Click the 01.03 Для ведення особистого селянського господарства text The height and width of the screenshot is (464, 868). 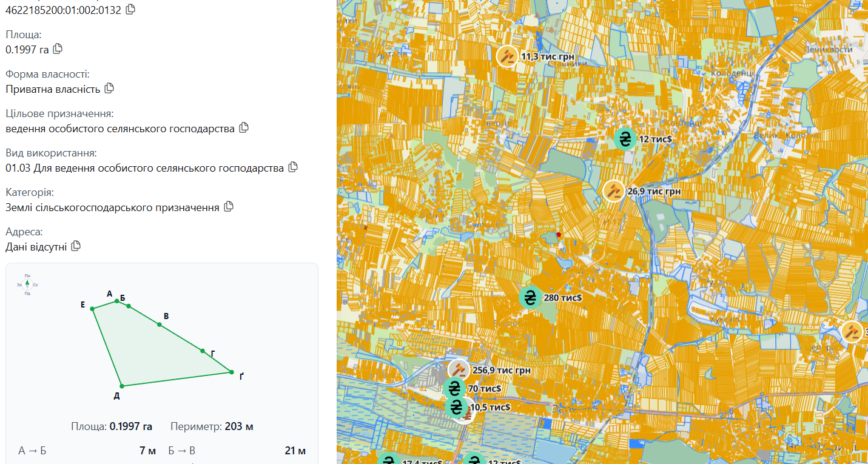tap(144, 168)
